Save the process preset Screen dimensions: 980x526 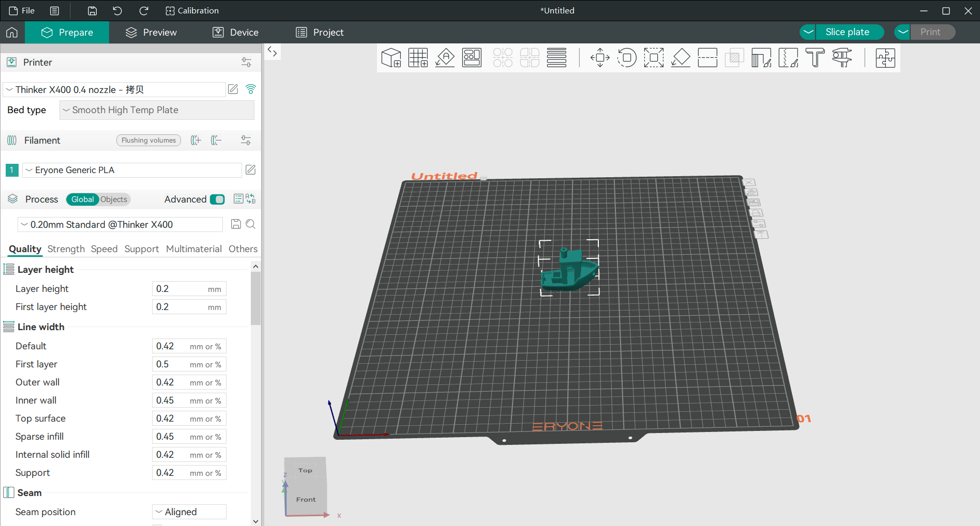[236, 224]
